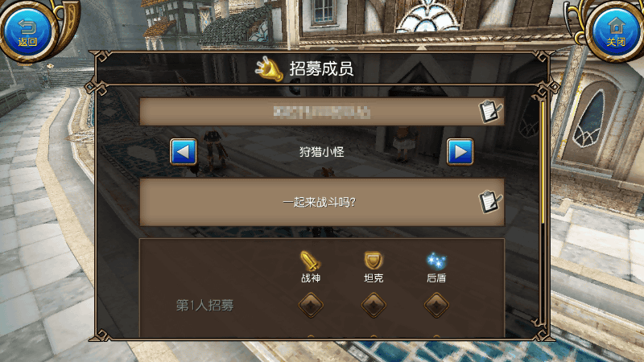This screenshot has height=362, width=644.
Task: Click the golden scrollbar thumb
Action: (543, 162)
